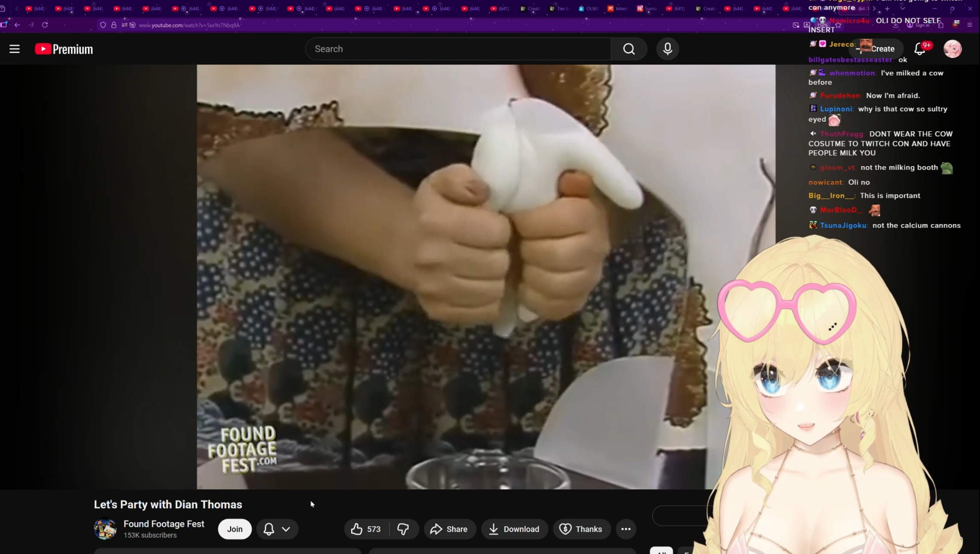Expand the subscription notification chevron dropdown
The image size is (980, 554).
tap(286, 529)
